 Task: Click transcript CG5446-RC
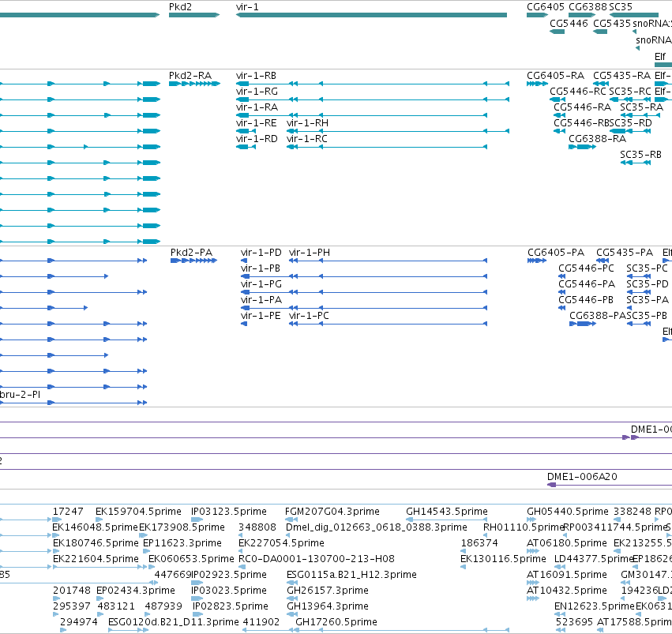point(578,92)
